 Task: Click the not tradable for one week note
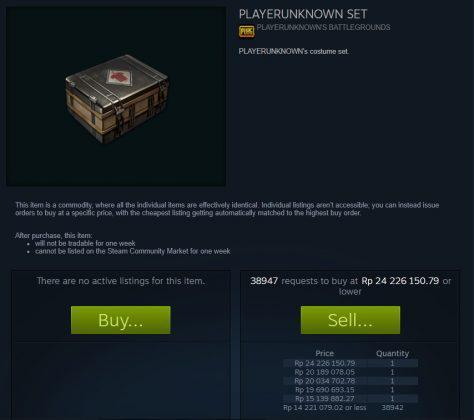click(85, 243)
